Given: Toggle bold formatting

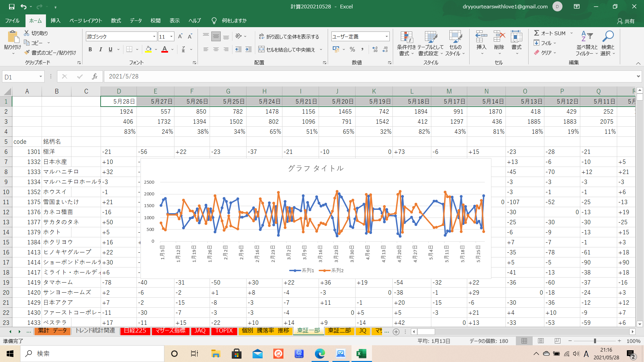Looking at the screenshot, I should [90, 50].
